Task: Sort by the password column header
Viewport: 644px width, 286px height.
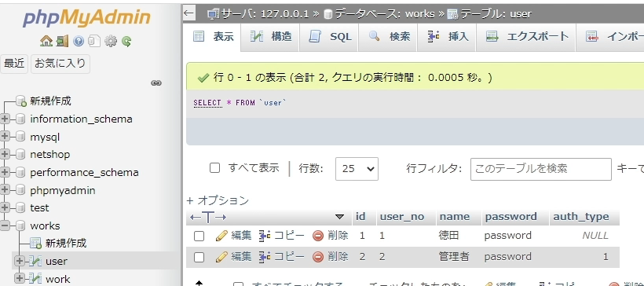Action: click(511, 217)
